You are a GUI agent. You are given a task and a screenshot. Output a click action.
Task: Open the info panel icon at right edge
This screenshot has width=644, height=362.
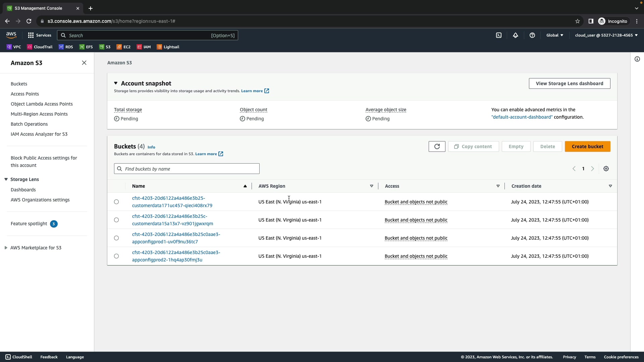click(x=637, y=59)
